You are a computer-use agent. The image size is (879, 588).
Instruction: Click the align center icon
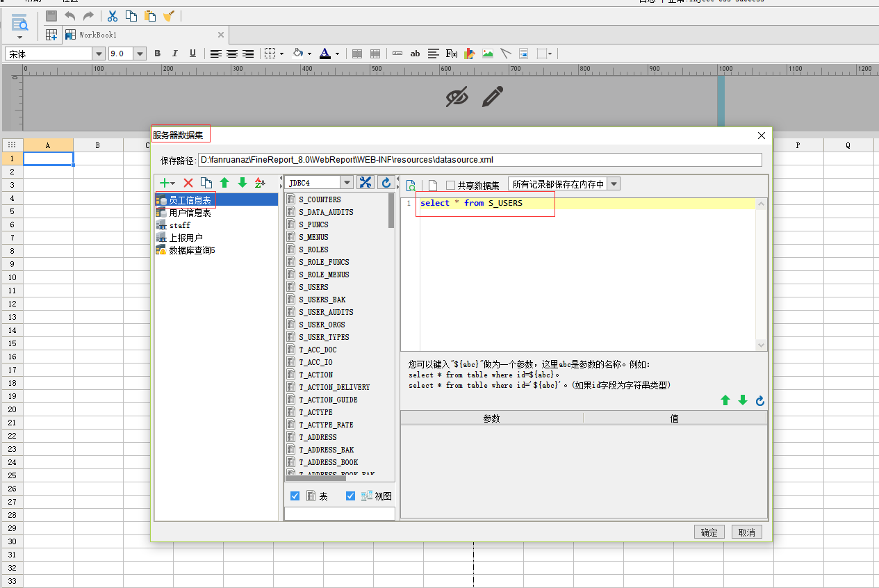pos(232,54)
